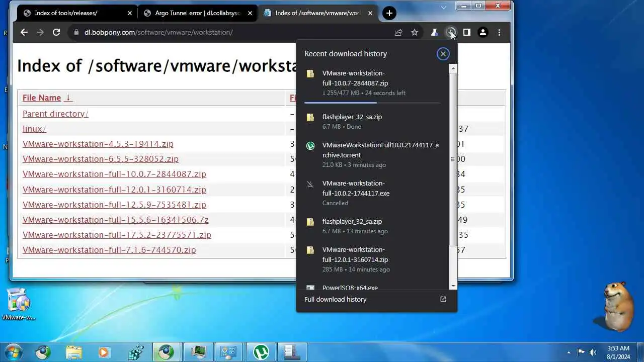Open the Action Center flag icon
The image size is (644, 362).
581,352
